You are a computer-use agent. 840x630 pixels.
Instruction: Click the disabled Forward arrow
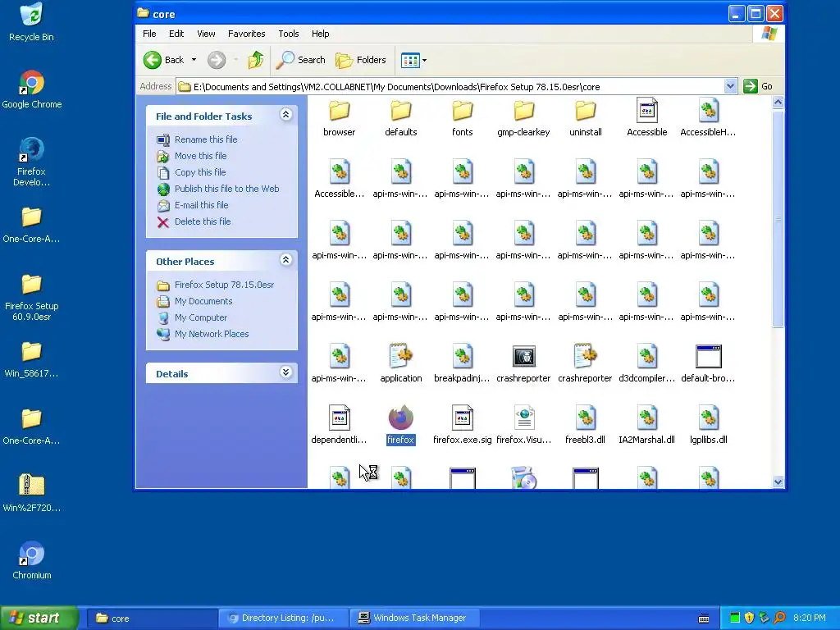(217, 60)
